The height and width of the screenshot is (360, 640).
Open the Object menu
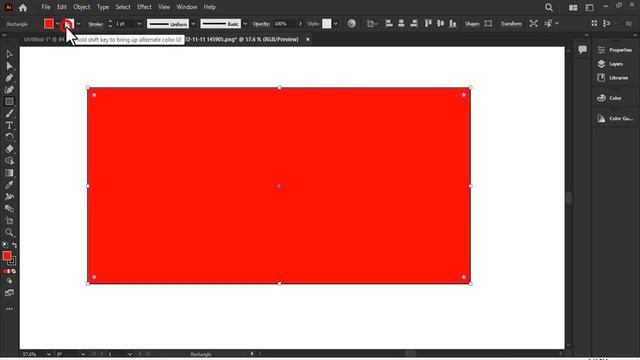82,7
